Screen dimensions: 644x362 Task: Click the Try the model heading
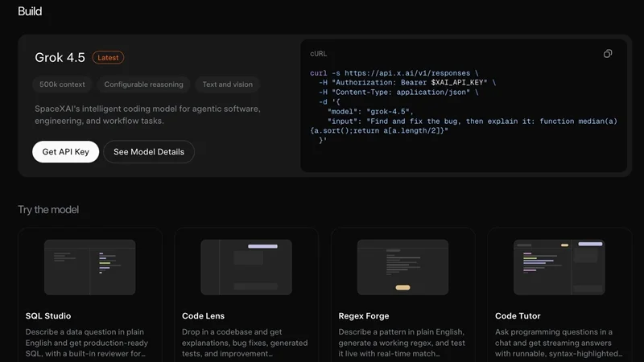click(x=48, y=210)
